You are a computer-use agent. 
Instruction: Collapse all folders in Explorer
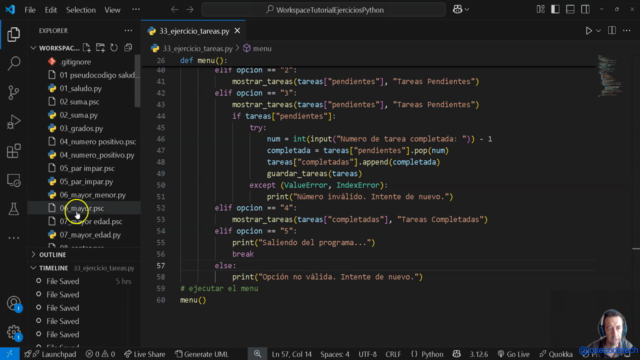(x=128, y=48)
